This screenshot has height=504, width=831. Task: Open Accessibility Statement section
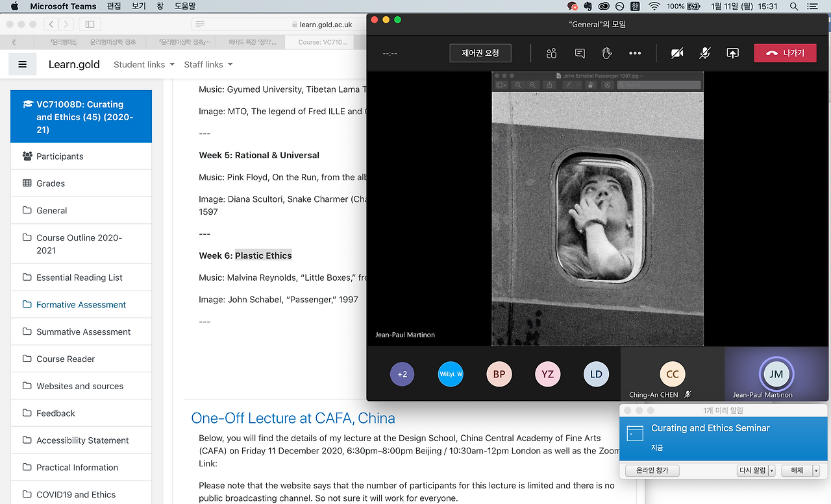[x=81, y=440]
